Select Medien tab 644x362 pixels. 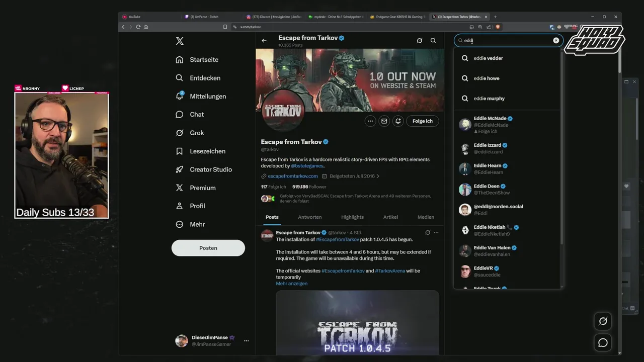tap(426, 217)
